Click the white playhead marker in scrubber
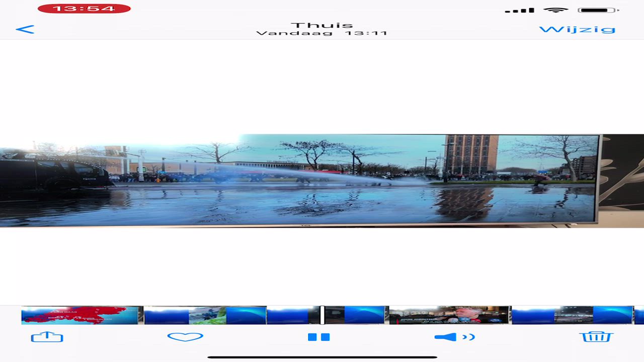The width and height of the screenshot is (644, 362). point(322,315)
